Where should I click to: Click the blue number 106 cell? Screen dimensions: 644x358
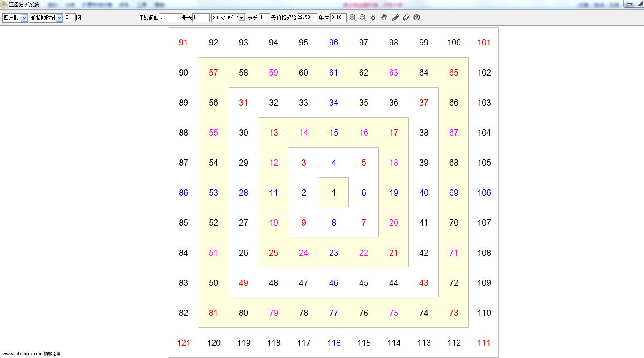[x=484, y=193]
